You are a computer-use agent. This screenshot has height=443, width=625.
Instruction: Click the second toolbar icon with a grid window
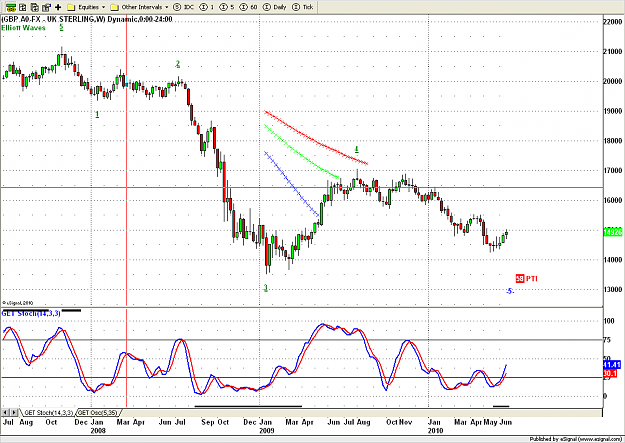pyautogui.click(x=23, y=7)
